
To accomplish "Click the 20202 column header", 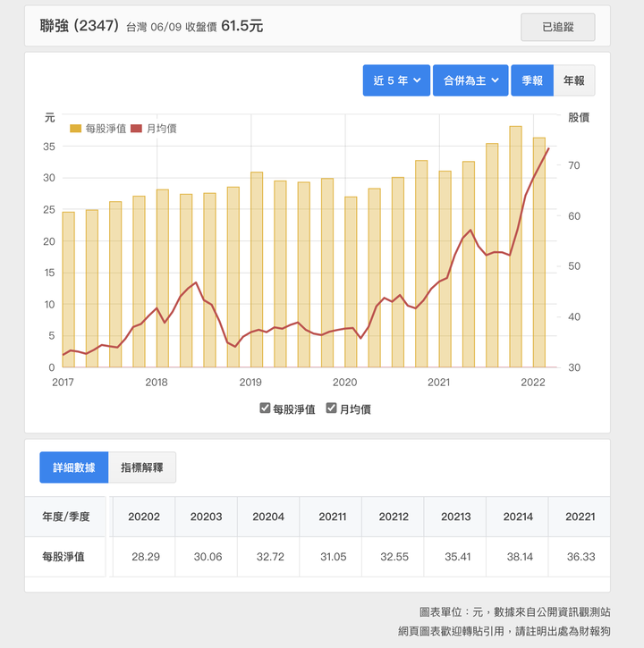I will point(144,517).
